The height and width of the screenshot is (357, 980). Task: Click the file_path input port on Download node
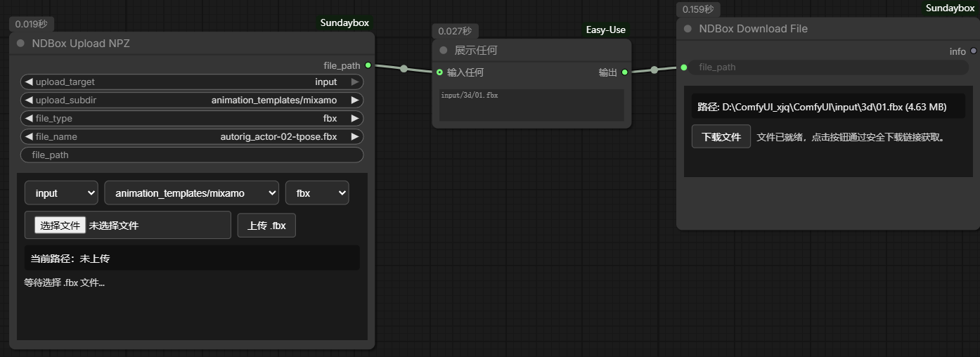683,67
